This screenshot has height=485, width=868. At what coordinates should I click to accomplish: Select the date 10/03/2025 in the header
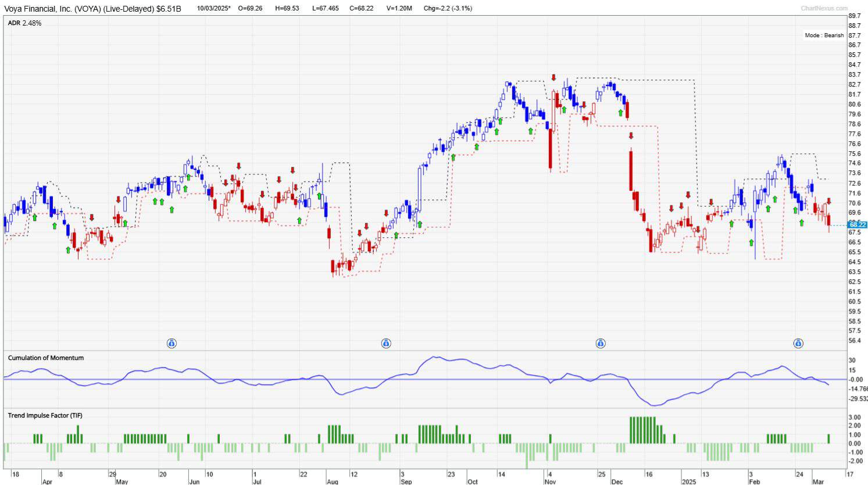click(213, 9)
